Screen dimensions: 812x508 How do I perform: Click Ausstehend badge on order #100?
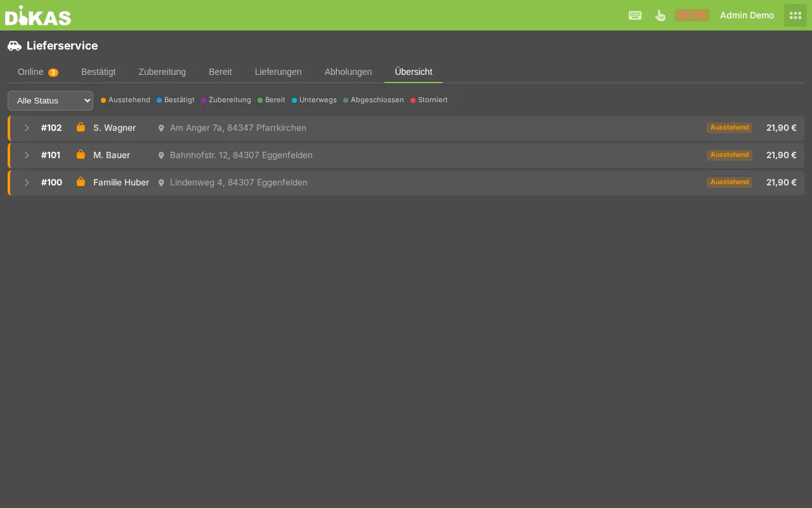click(730, 182)
